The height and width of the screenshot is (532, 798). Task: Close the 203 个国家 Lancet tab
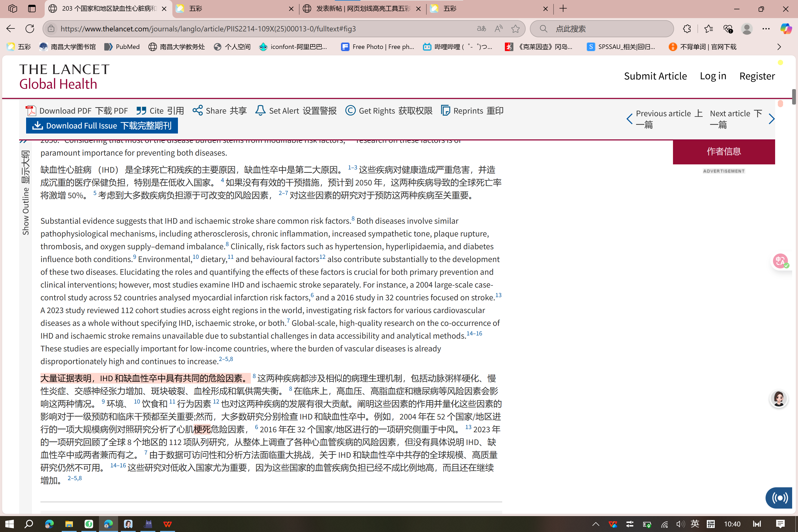click(164, 9)
